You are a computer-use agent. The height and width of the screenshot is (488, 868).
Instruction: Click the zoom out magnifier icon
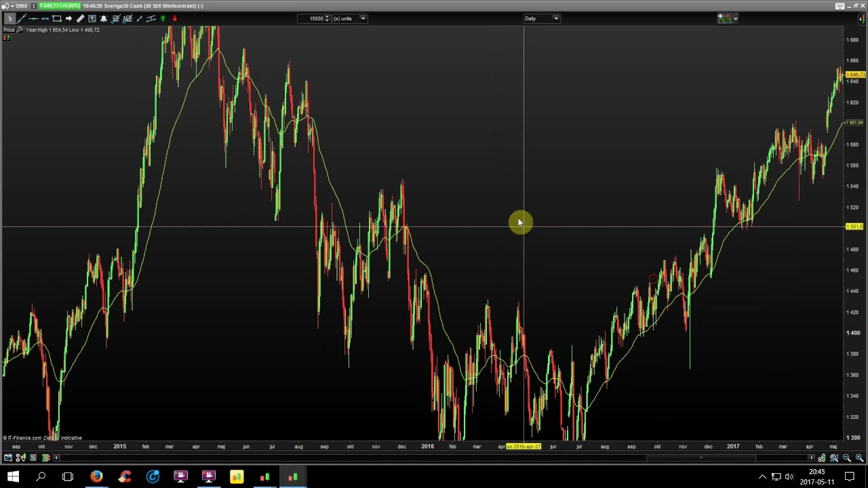tap(846, 459)
